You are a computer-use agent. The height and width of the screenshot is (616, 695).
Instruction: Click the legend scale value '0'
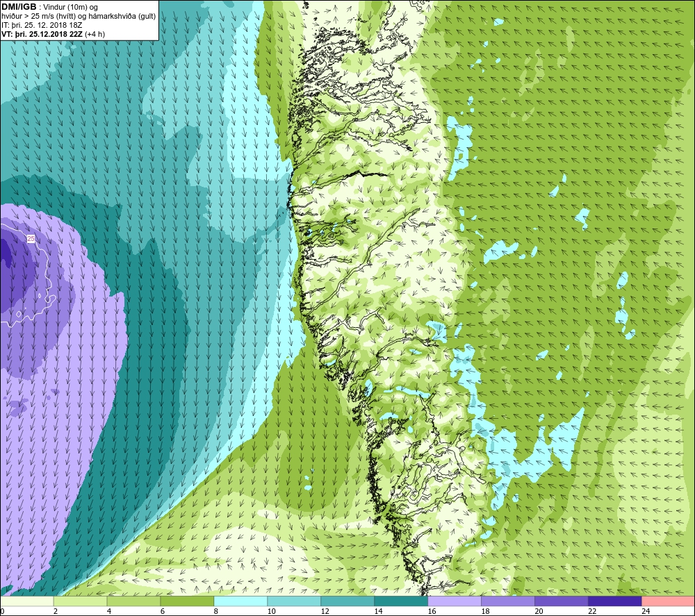(2, 611)
